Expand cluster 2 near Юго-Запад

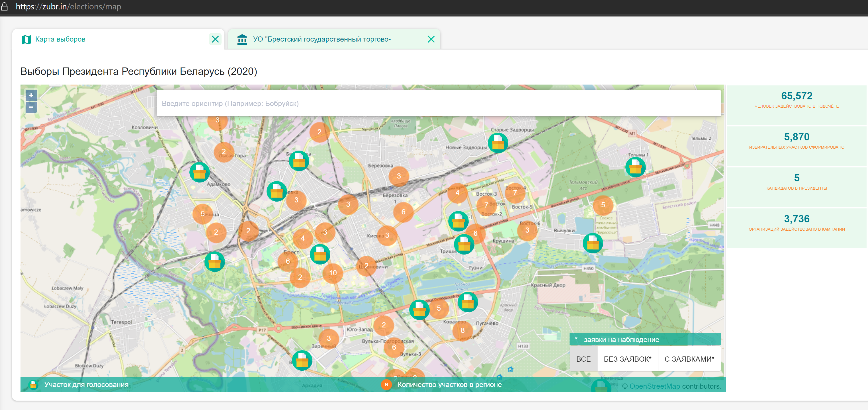pyautogui.click(x=384, y=325)
